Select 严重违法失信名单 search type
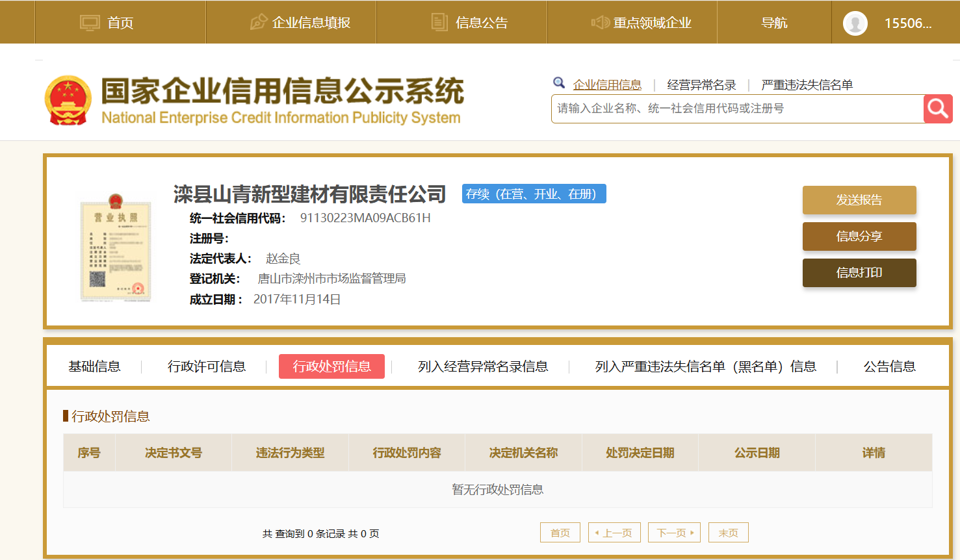This screenshot has height=560, width=960. coord(807,85)
